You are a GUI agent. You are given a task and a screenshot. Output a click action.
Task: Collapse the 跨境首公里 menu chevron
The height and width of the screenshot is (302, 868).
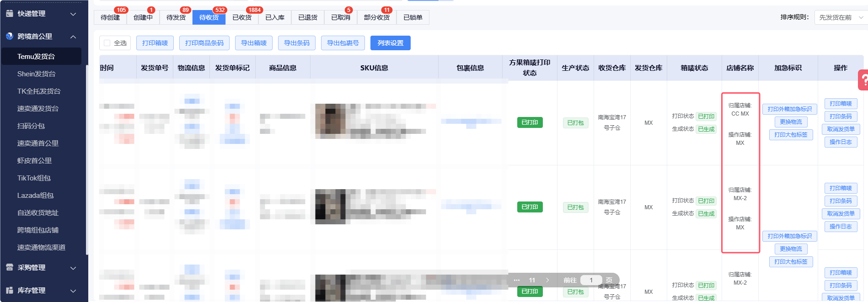73,37
